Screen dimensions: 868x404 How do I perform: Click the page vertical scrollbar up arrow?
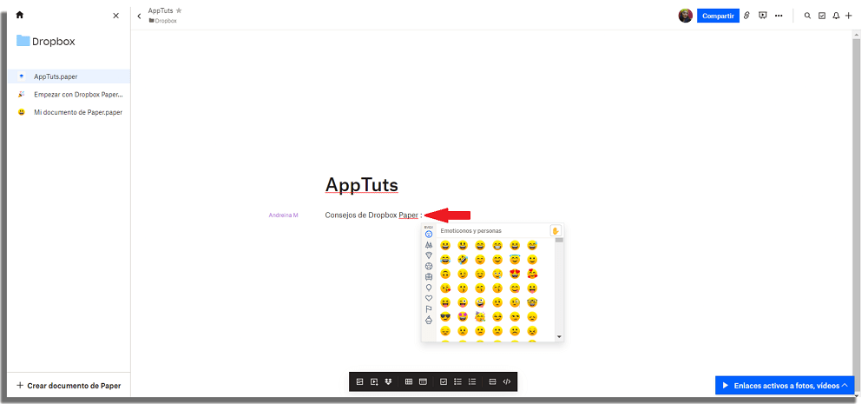[x=857, y=35]
